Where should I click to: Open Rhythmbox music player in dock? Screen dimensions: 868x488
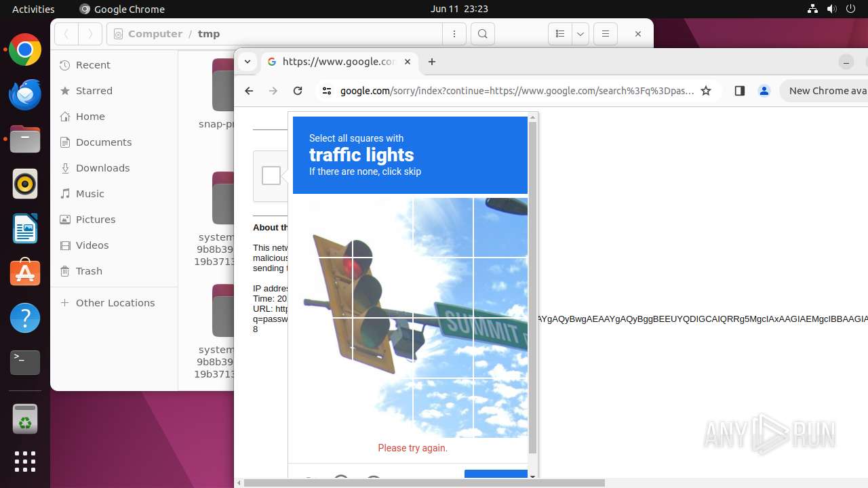click(x=25, y=184)
